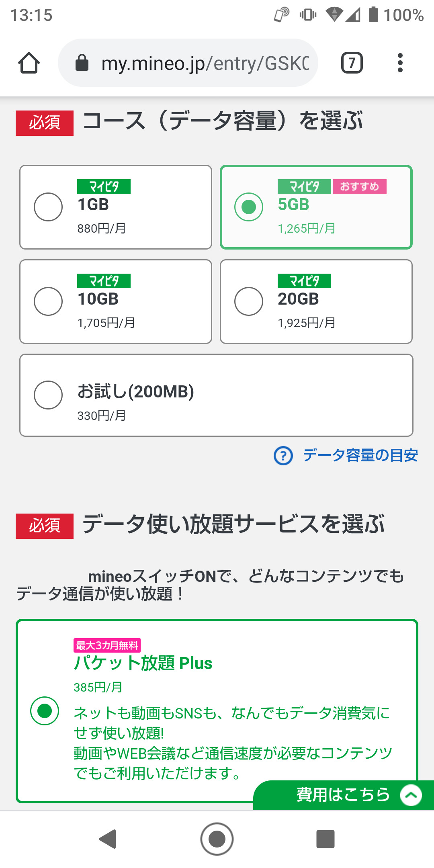Tap the おすすめ badge on 5GB plan

pos(360,186)
